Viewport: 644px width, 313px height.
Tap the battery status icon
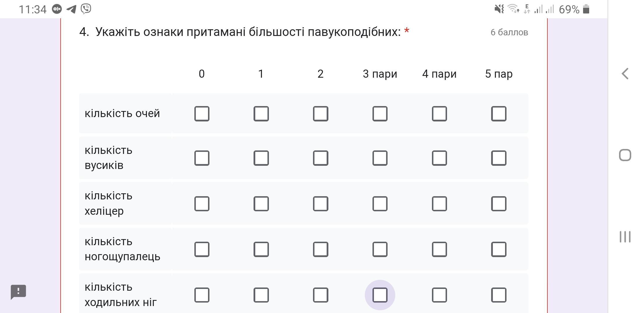point(586,9)
